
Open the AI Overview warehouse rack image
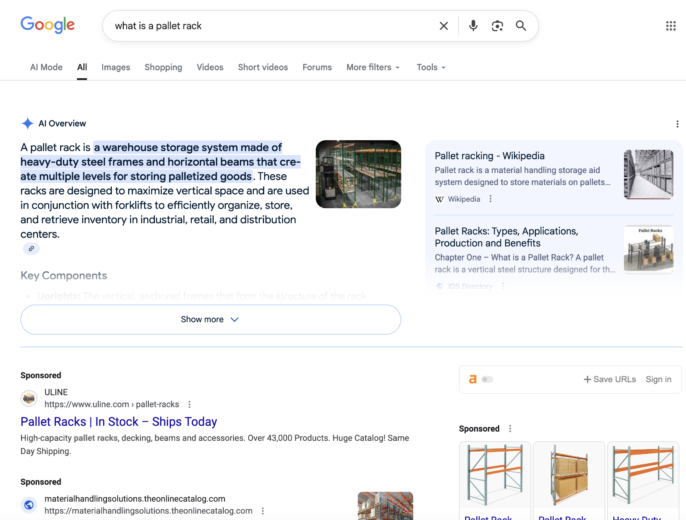pyautogui.click(x=358, y=174)
